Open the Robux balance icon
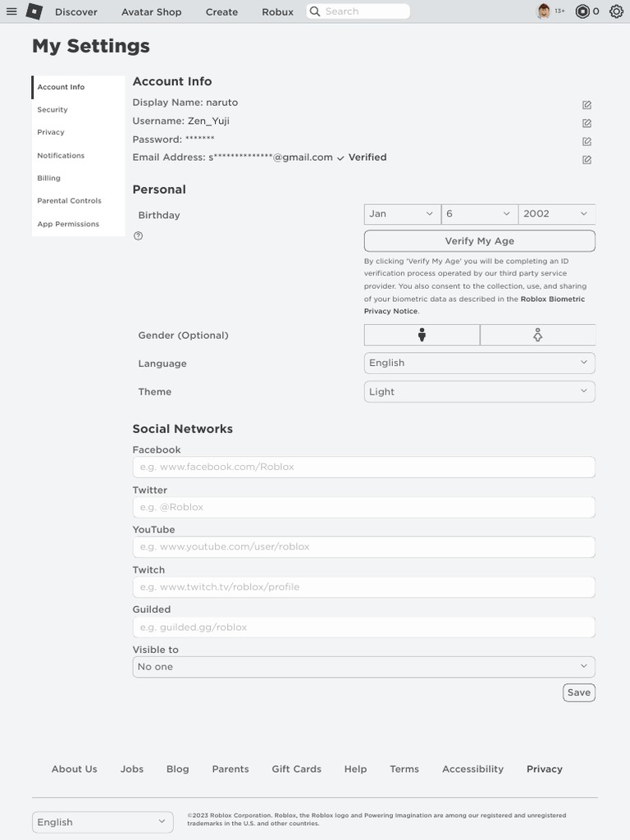 click(582, 11)
